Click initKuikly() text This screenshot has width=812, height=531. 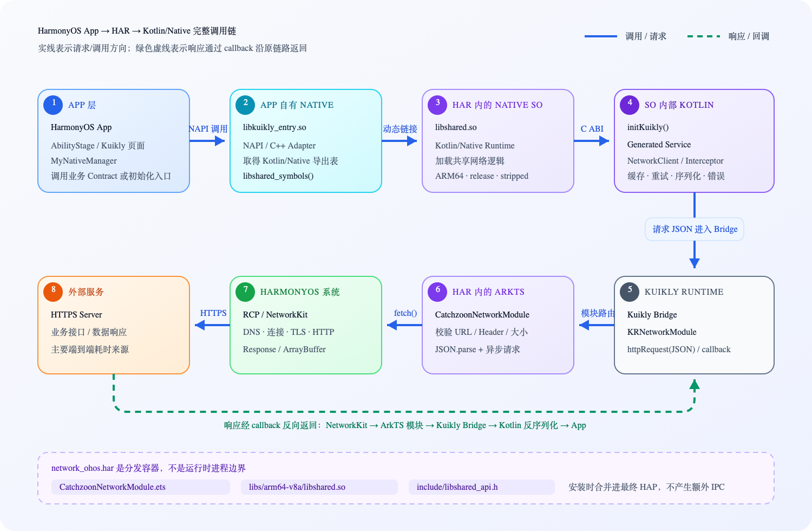click(648, 127)
